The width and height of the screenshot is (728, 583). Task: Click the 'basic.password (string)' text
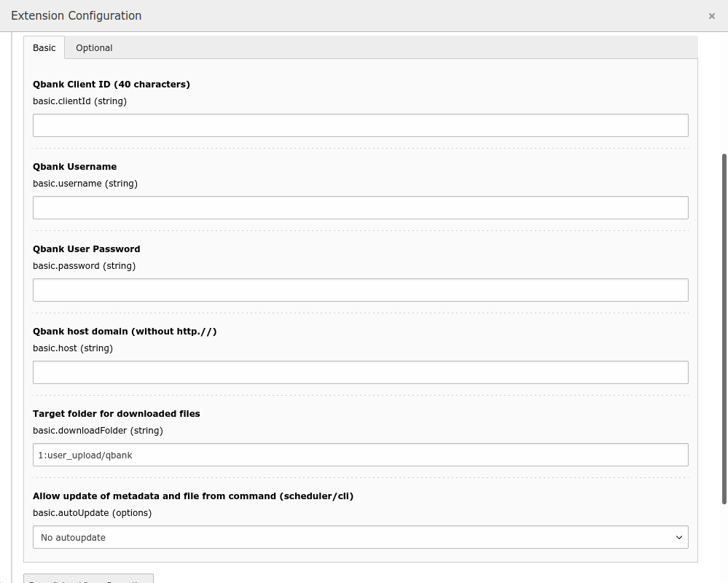(84, 266)
